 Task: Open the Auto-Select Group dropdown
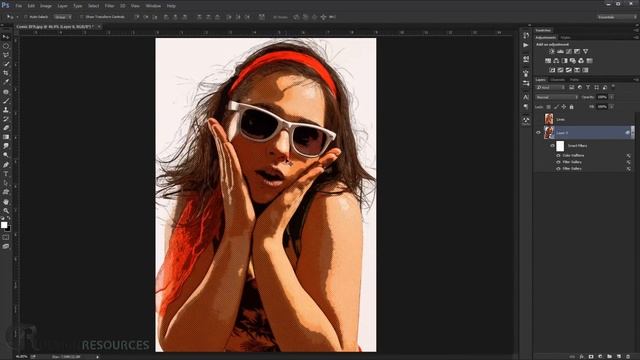point(63,17)
